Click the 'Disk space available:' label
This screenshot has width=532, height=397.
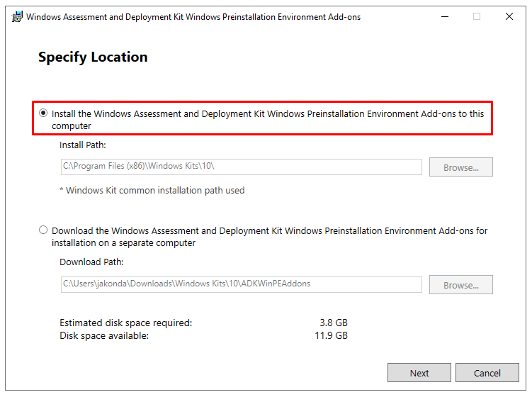pyautogui.click(x=104, y=335)
